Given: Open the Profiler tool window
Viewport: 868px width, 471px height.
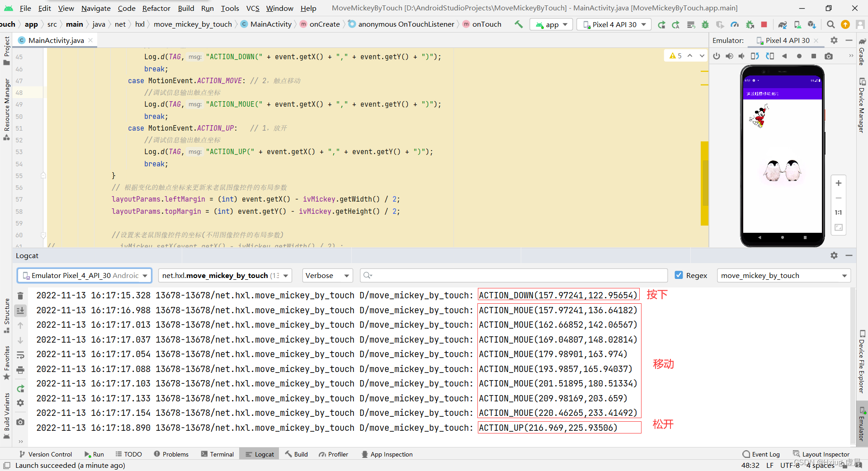Looking at the screenshot, I should click(x=333, y=454).
